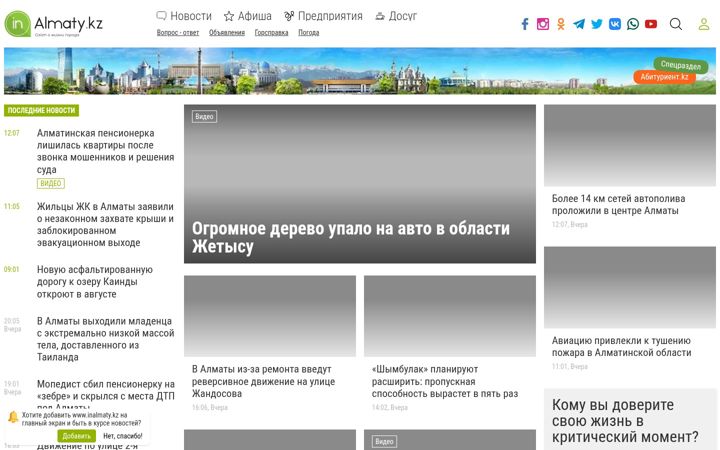Read news about Алматинская пенсионерка лишилась квартиры

point(106,151)
